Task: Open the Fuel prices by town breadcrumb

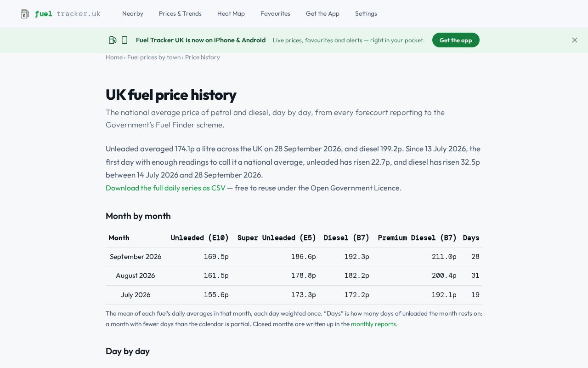Action: tap(154, 57)
